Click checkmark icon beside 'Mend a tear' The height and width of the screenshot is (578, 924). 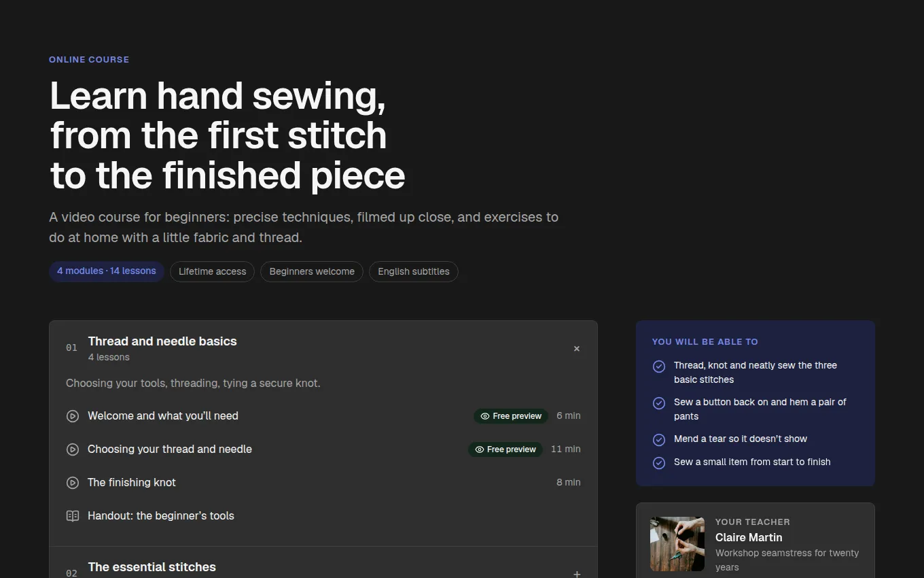(x=659, y=440)
